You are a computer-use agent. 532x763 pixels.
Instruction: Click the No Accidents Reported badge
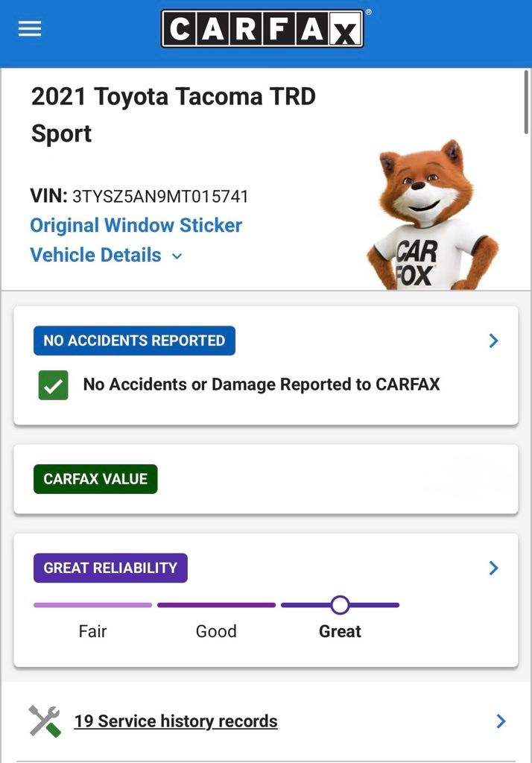[134, 341]
